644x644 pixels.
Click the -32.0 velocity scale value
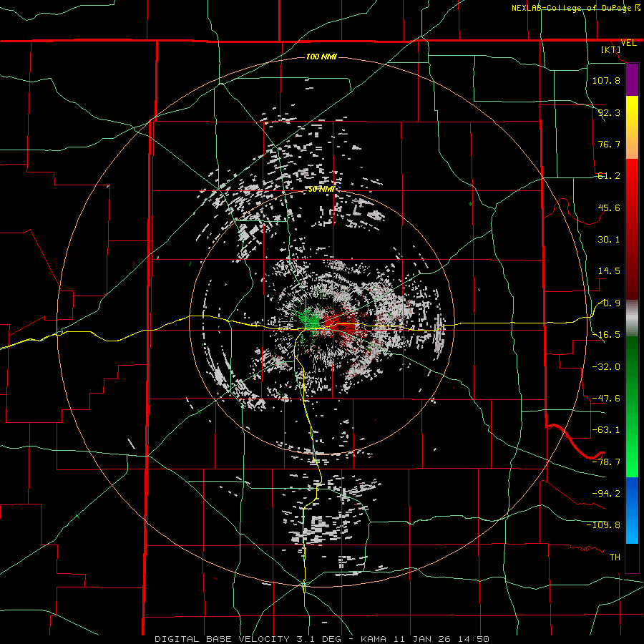coord(606,367)
